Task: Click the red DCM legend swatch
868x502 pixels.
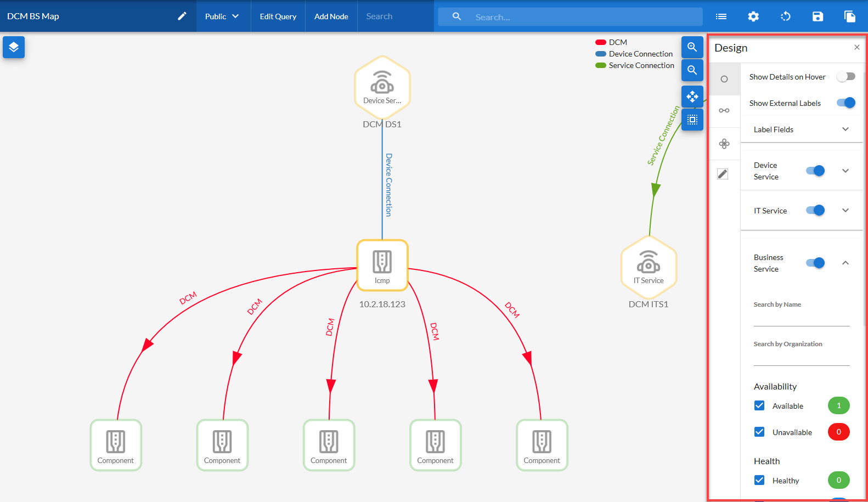Action: tap(600, 42)
